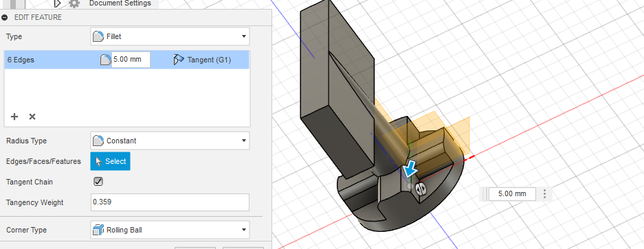Click the Tangent (G1) continuity option
644x249 pixels.
coord(209,60)
